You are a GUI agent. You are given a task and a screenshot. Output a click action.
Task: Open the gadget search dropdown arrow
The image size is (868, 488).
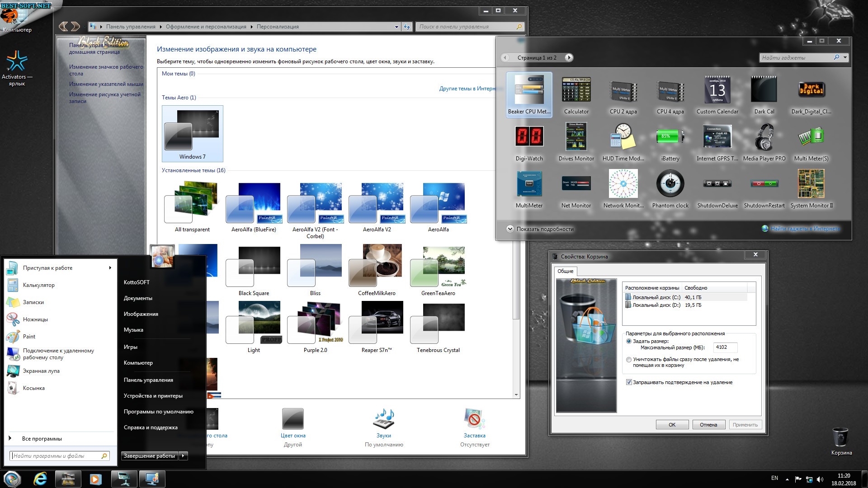[845, 57]
